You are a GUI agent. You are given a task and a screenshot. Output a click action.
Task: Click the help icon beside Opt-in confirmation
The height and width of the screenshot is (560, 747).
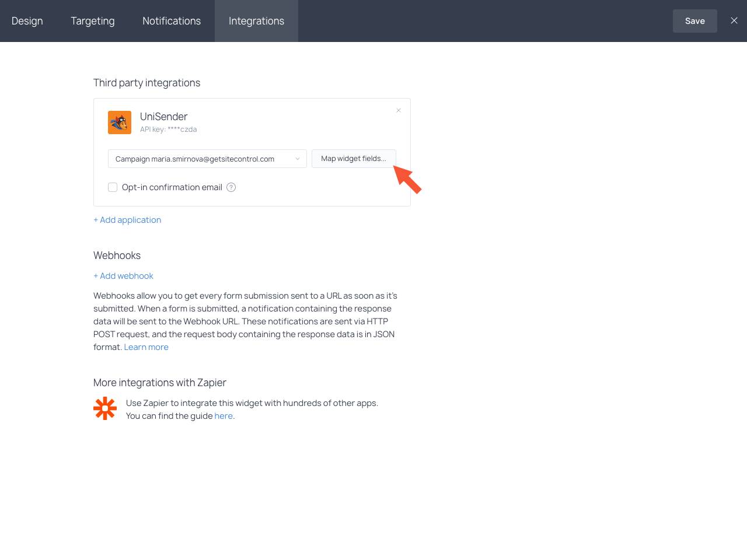[231, 187]
